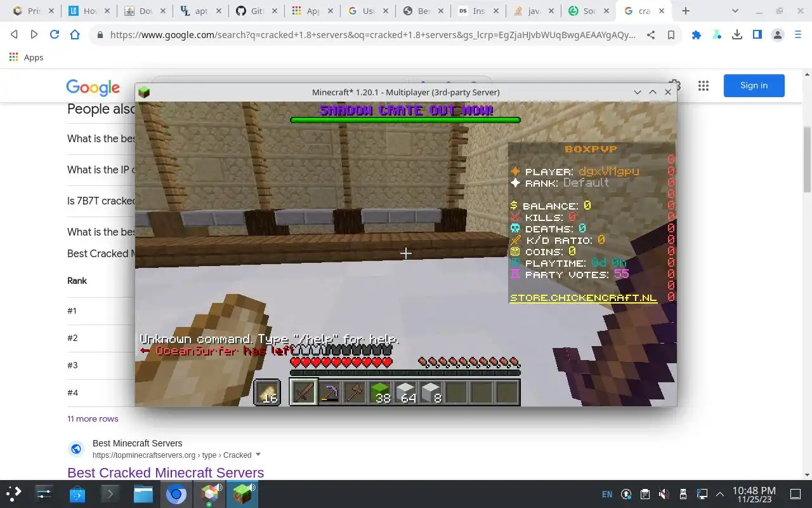
Task: Click the Show Desktop button in the taskbar
Action: (x=796, y=494)
